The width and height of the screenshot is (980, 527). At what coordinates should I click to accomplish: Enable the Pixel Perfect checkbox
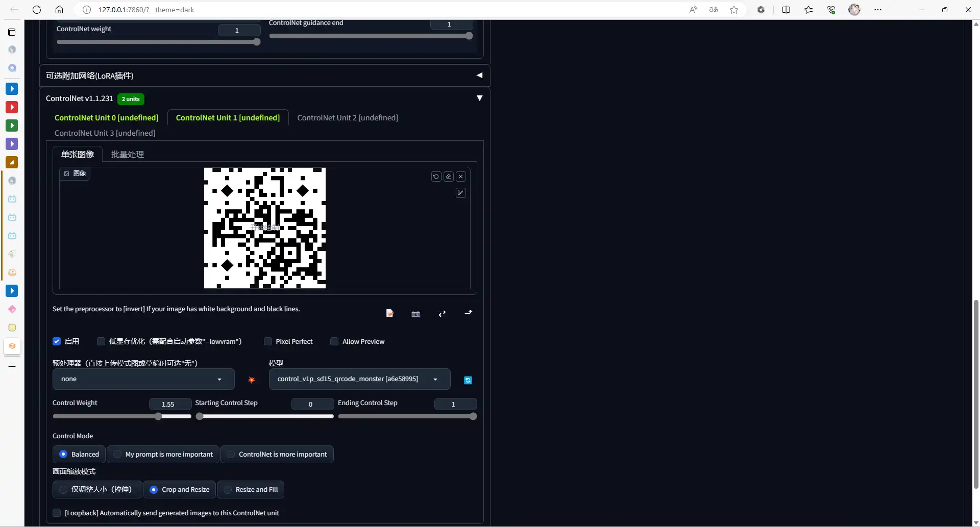pyautogui.click(x=268, y=341)
